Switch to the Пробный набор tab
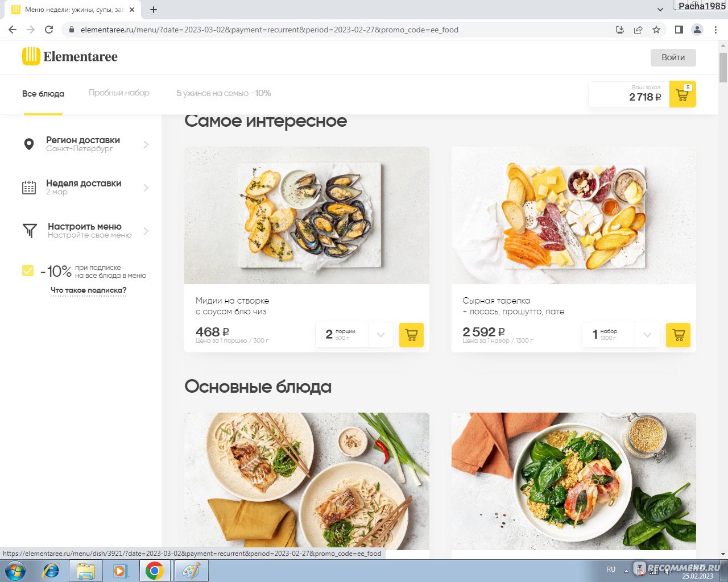 pyautogui.click(x=119, y=93)
